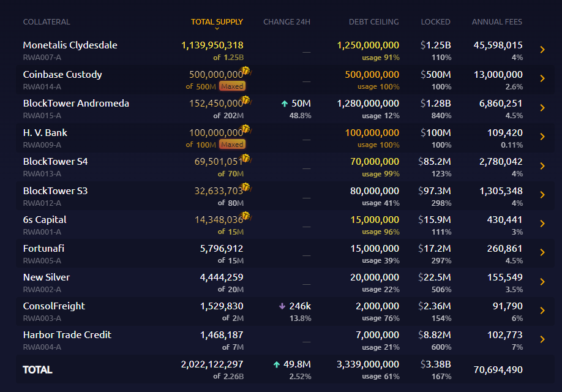Sort table by Debt Ceiling column
Image resolution: width=562 pixels, height=392 pixels.
pos(373,22)
